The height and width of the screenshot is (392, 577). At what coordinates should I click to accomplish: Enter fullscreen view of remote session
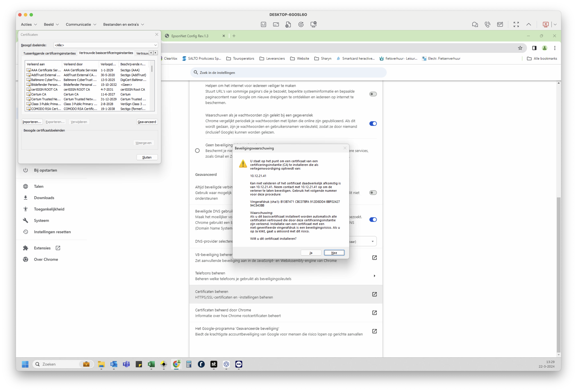516,24
